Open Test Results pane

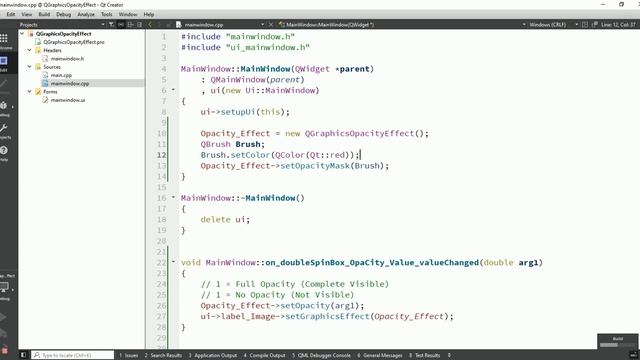click(x=424, y=355)
